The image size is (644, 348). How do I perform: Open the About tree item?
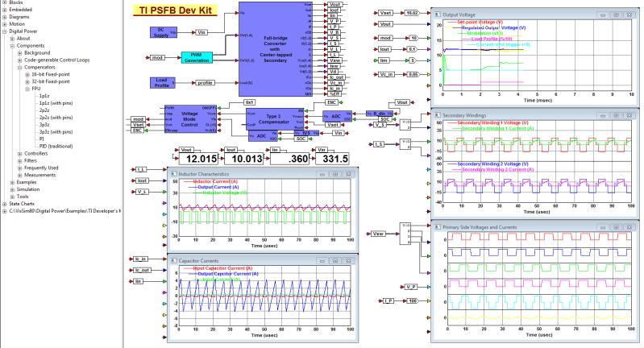tap(23, 39)
